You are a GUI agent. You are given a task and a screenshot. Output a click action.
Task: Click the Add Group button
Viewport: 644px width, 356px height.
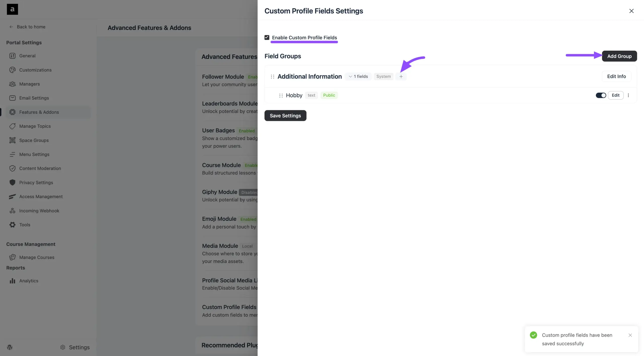pyautogui.click(x=619, y=56)
